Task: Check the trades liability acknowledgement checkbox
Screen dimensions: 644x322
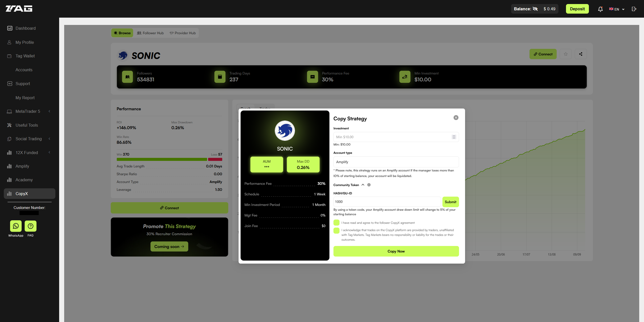Action: click(336, 230)
